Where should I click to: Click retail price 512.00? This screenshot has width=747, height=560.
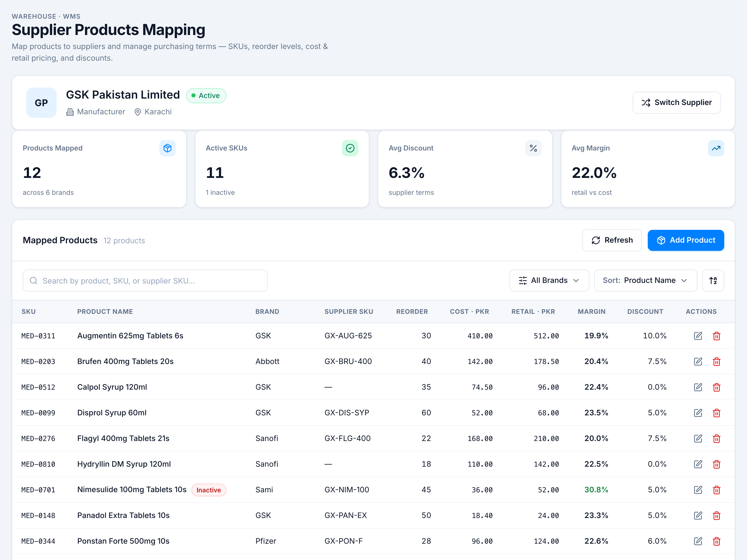pos(546,336)
